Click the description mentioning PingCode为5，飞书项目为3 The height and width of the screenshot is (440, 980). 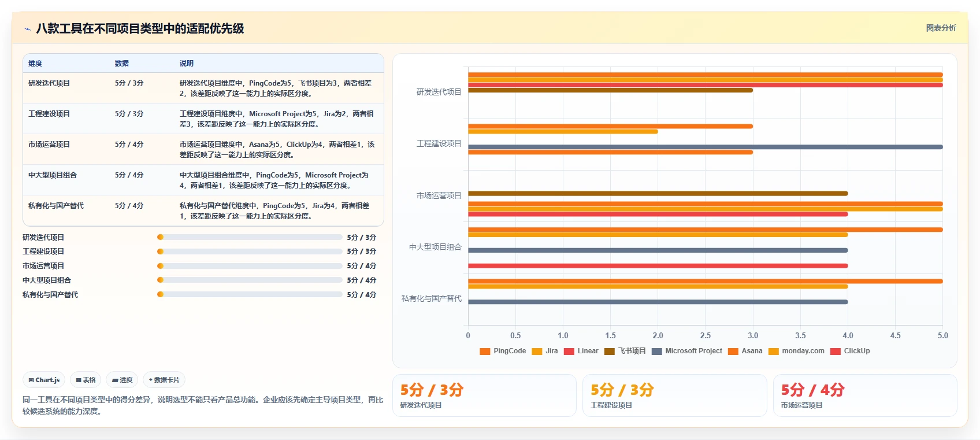(276, 88)
